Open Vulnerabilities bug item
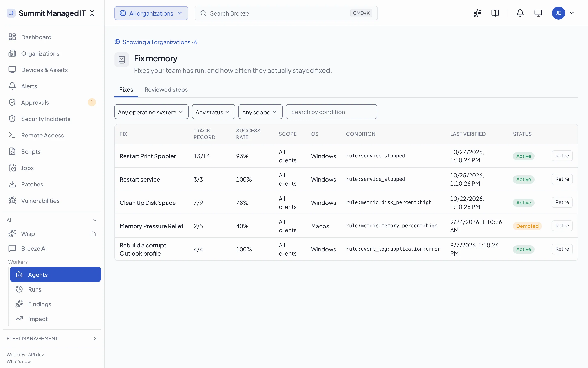This screenshot has width=588, height=368. pyautogui.click(x=52, y=201)
